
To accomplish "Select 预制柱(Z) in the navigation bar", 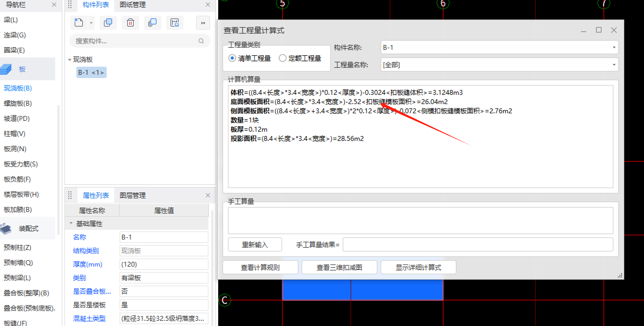I will coord(18,247).
